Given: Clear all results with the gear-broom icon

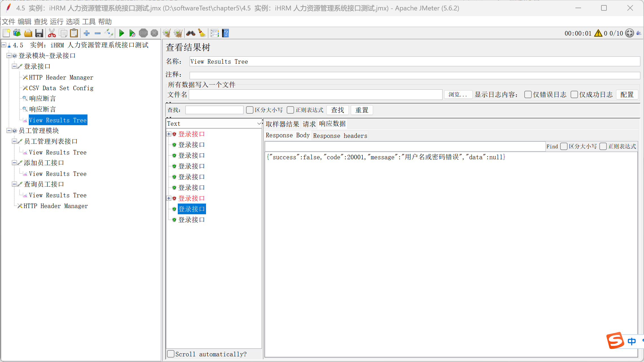Looking at the screenshot, I should click(x=178, y=33).
